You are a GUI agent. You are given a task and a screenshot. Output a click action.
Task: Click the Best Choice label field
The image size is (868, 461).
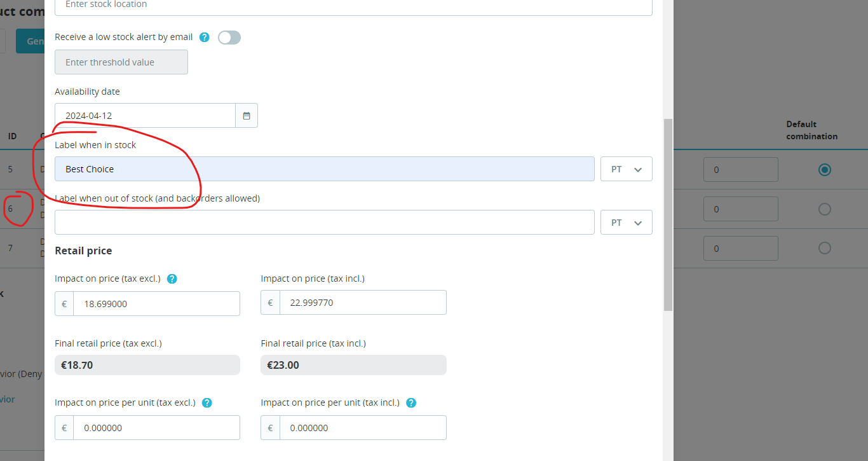point(324,169)
